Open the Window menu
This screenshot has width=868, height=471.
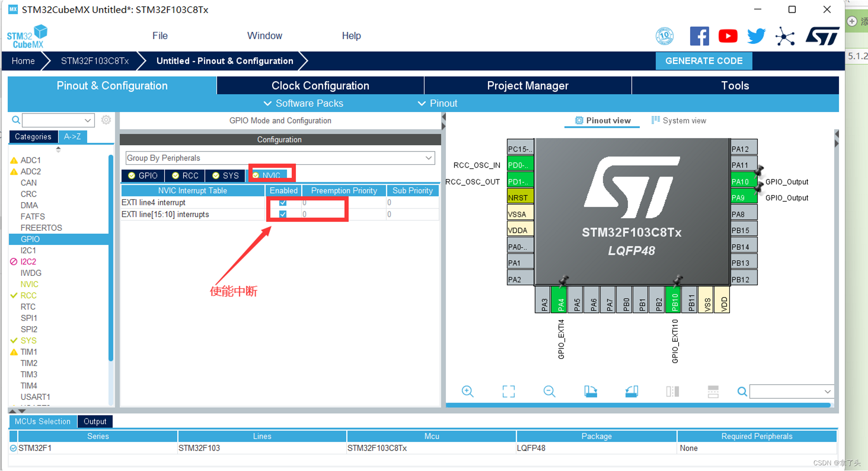264,35
